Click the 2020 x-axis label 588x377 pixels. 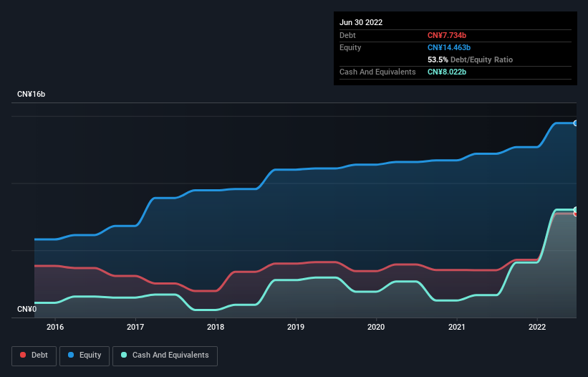point(376,327)
